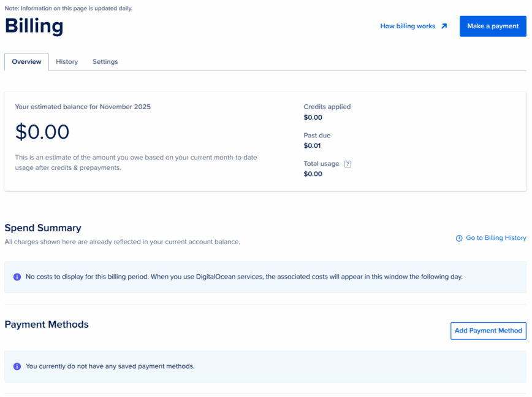Open the Settings tab

(105, 62)
